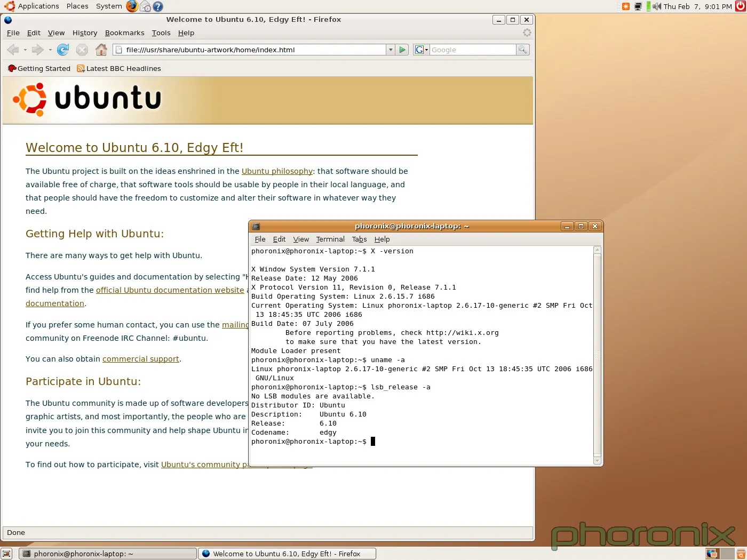Open the Firefox launcher in the top panel
The height and width of the screenshot is (560, 747).
click(132, 6)
